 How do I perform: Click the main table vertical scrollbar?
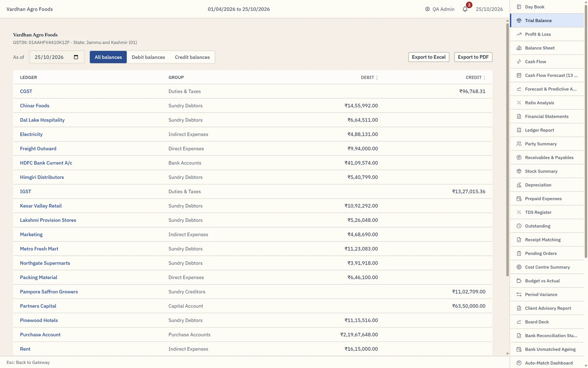point(508,149)
